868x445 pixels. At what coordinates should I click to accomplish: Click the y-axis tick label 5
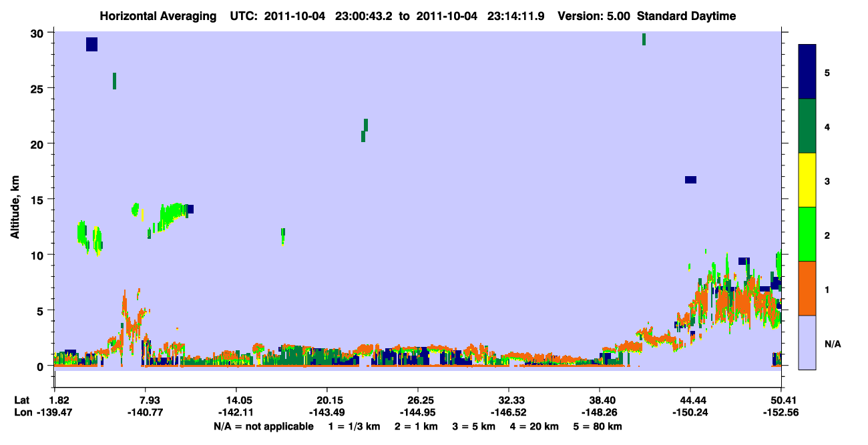[x=41, y=310]
